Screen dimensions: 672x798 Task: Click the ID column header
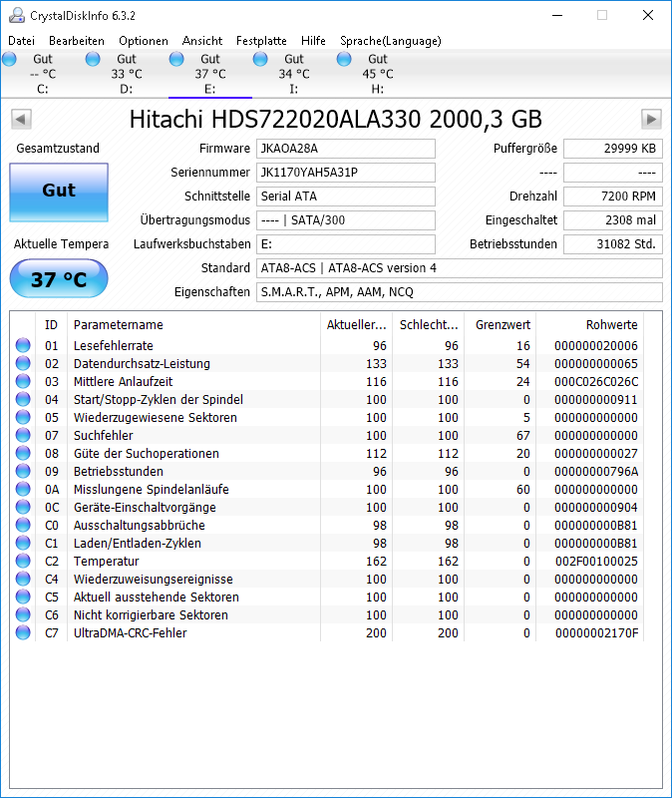point(51,325)
